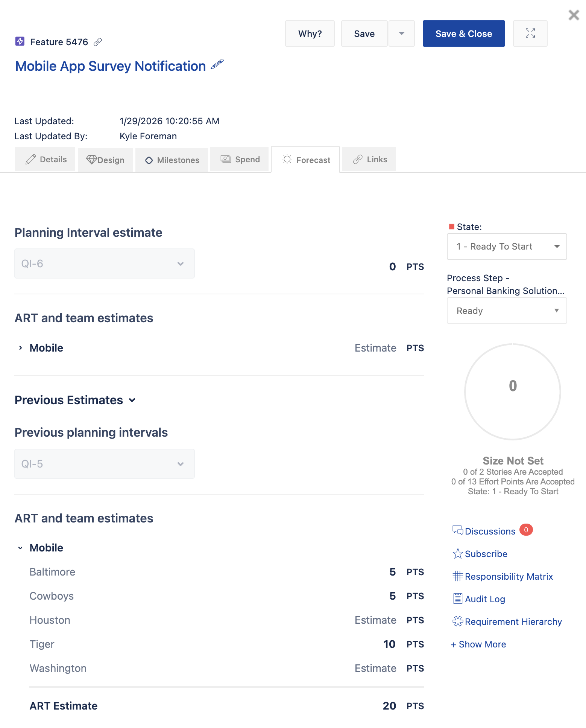Click the Subscribe star icon

click(457, 554)
